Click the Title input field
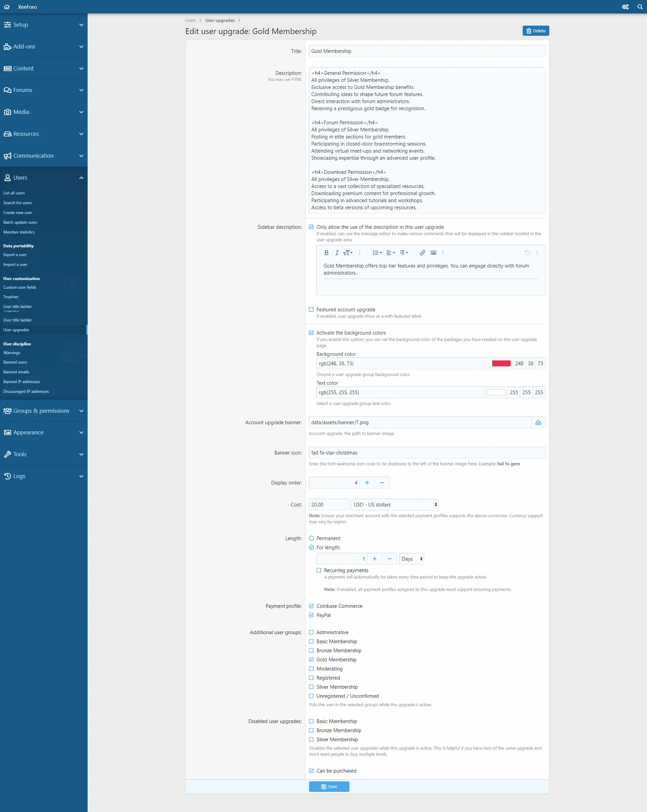647x812 pixels. pyautogui.click(x=427, y=51)
